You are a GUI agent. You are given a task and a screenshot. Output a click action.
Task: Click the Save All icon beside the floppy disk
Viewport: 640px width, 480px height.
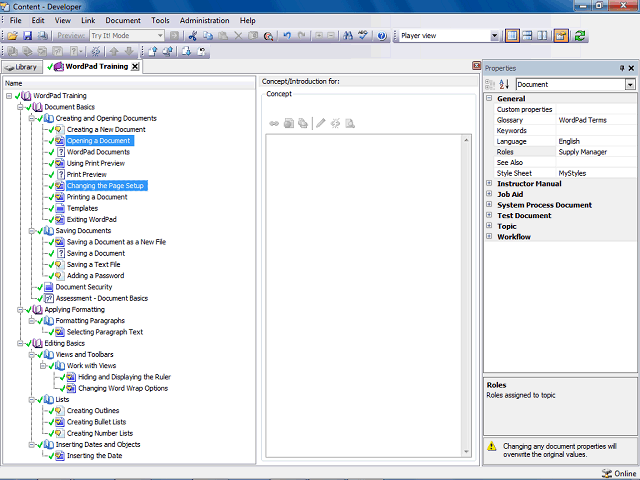[42, 36]
